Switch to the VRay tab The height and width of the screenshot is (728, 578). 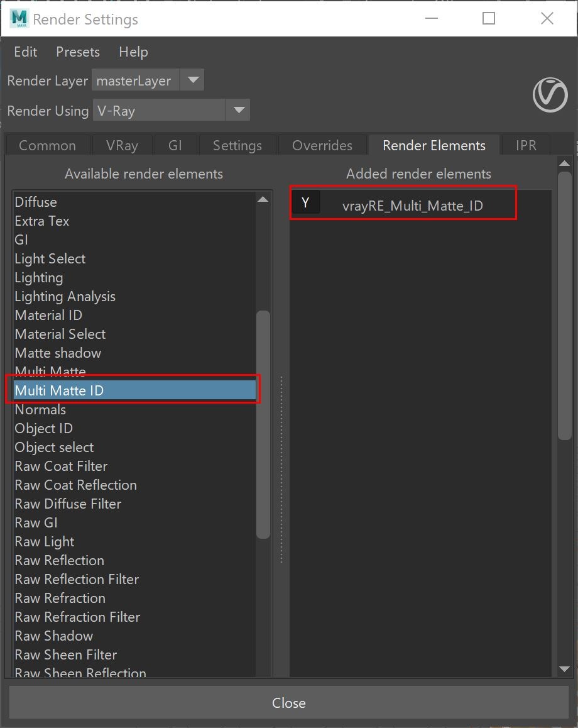(x=122, y=145)
